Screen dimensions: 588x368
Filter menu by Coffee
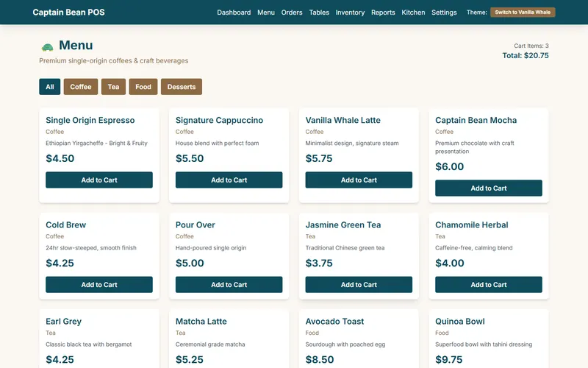click(81, 87)
